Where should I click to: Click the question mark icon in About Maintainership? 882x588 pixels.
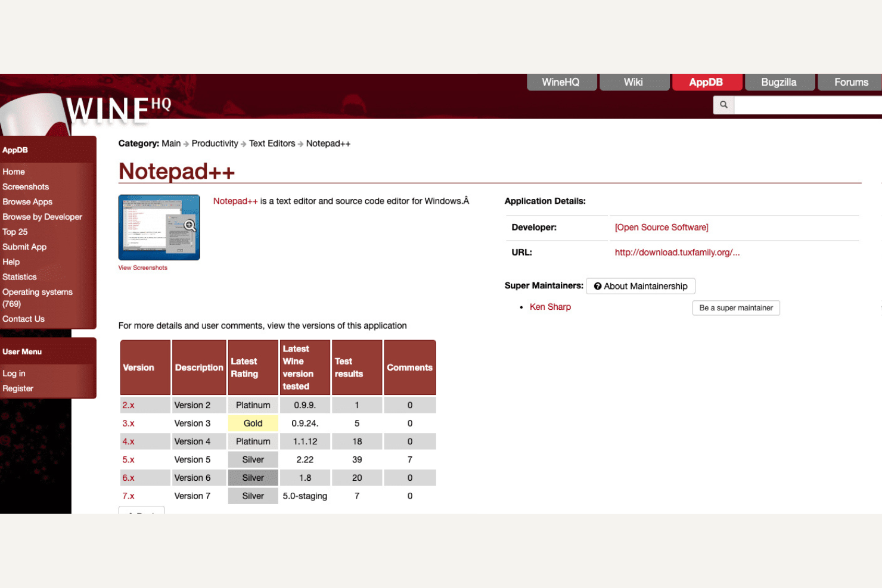pos(598,286)
